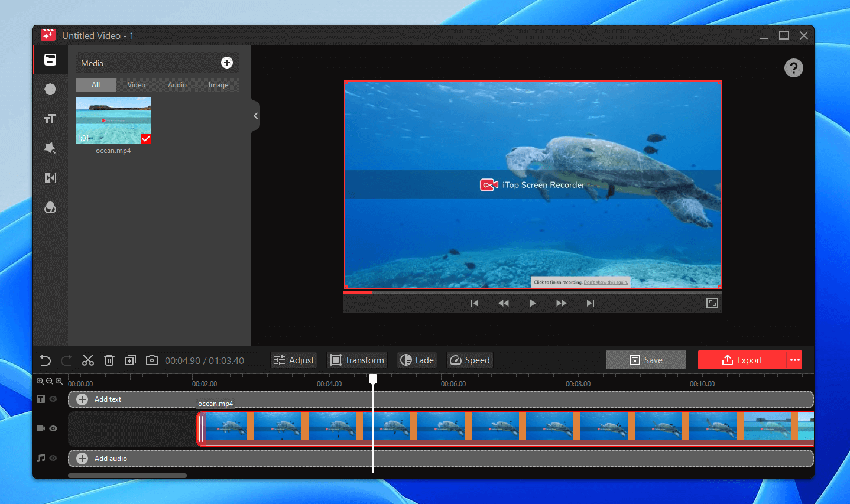Click the iTop app logo
This screenshot has height=504, width=850.
[x=48, y=35]
